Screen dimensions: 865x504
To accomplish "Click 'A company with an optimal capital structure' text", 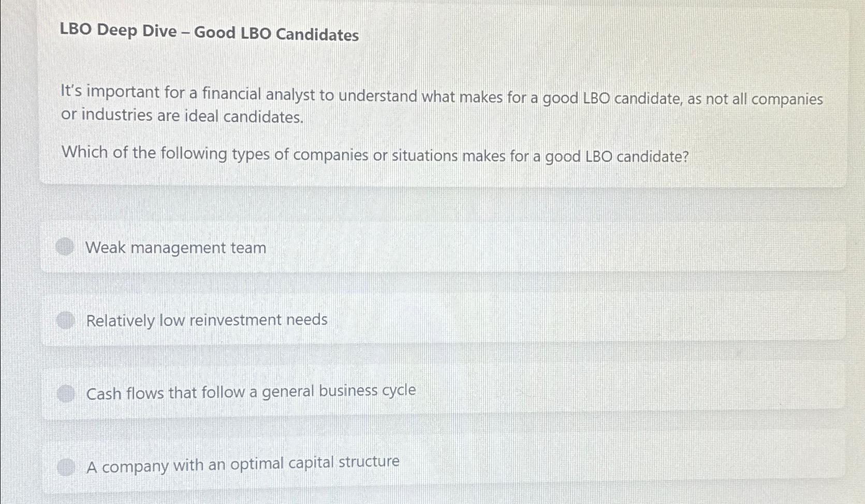I will pyautogui.click(x=243, y=465).
